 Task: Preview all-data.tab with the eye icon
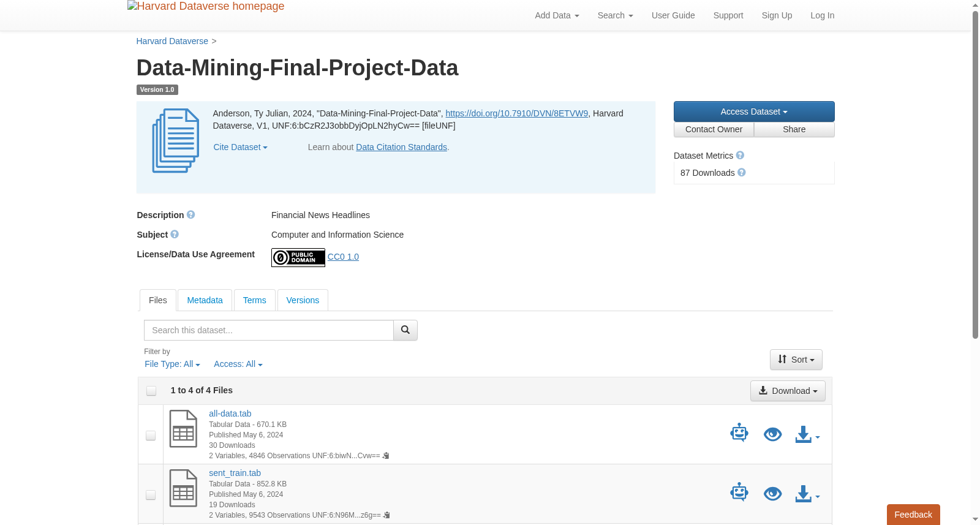[x=773, y=434]
